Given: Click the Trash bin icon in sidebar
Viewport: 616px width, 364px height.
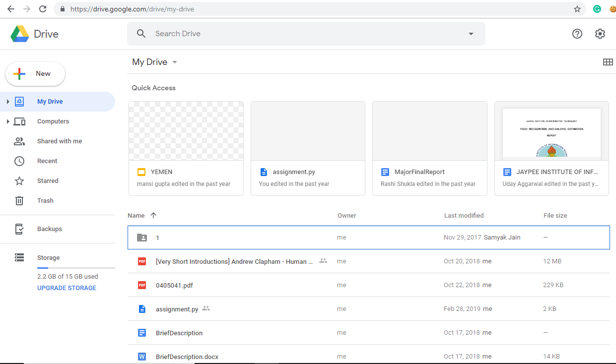Looking at the screenshot, I should [x=19, y=201].
